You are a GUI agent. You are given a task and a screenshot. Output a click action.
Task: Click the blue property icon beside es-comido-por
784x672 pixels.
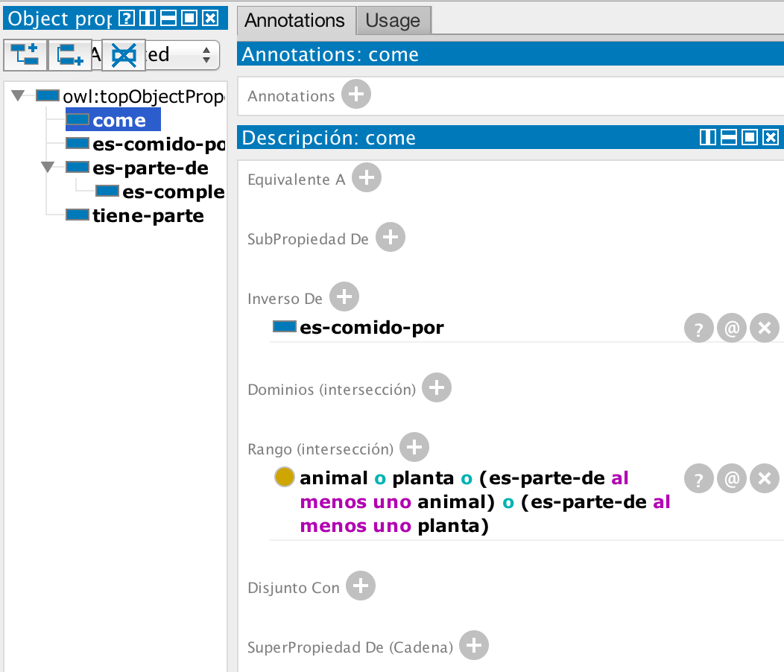pos(285,326)
